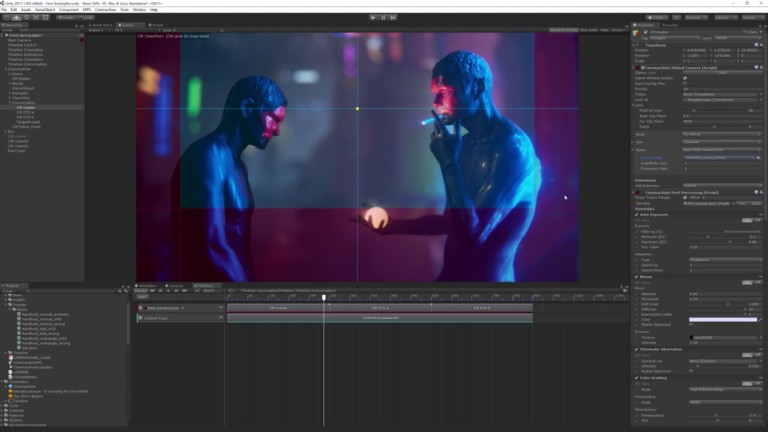Click the Bloom Color swatch
Image resolution: width=768 pixels, height=432 pixels.
coord(723,319)
